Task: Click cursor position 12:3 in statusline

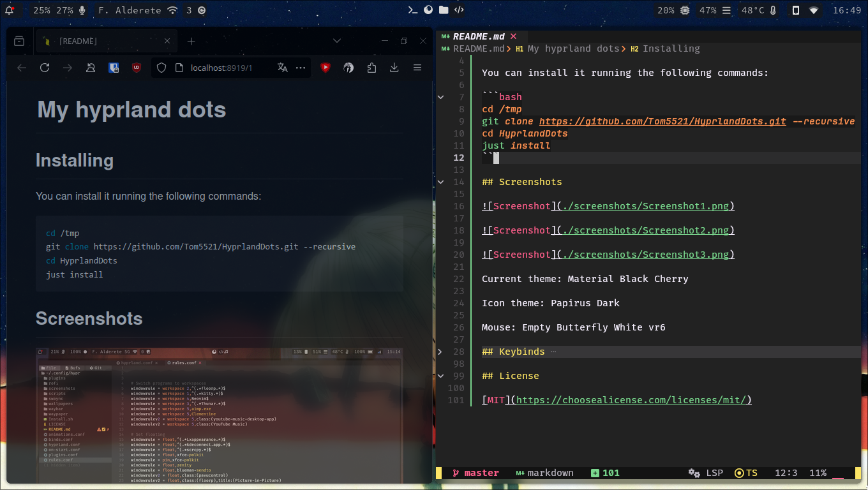Action: [x=786, y=473]
